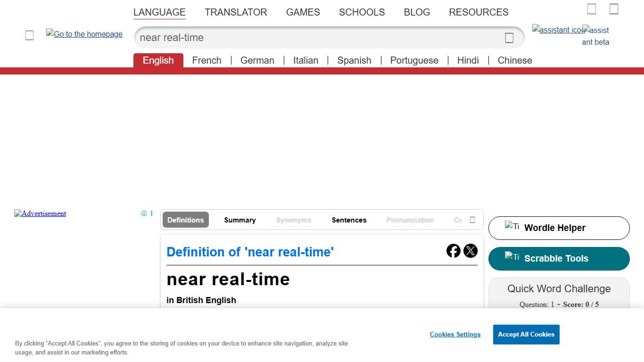Open the assistant beta feature
The height and width of the screenshot is (362, 644).
[595, 35]
